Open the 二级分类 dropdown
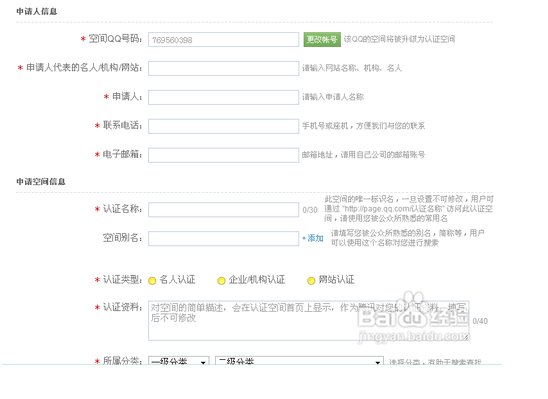 pos(299,361)
